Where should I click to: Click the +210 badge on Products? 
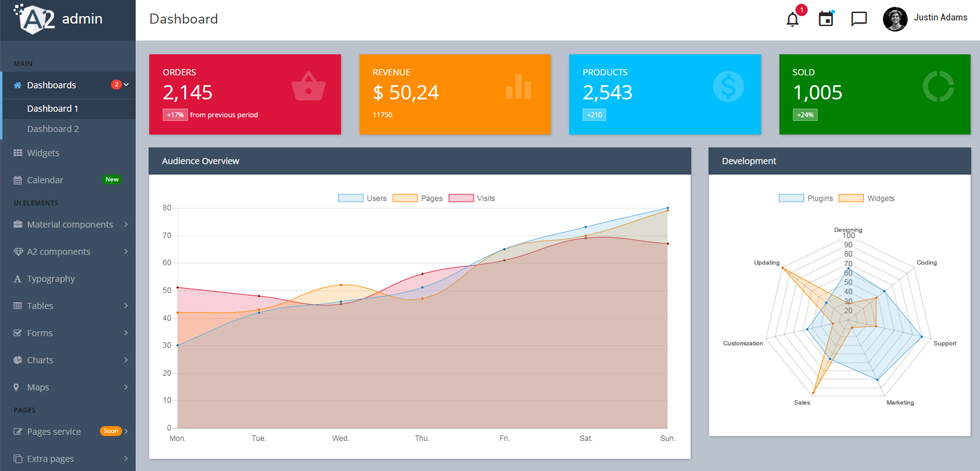coord(594,115)
